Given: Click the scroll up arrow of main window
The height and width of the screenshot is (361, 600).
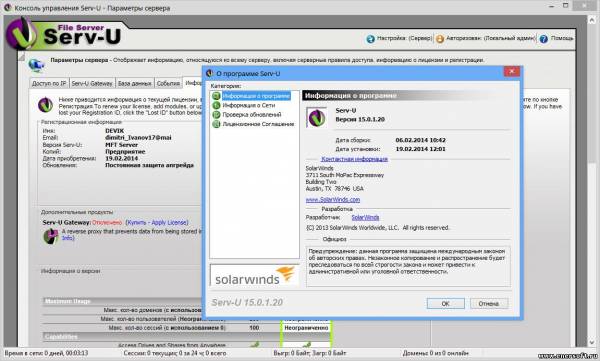Looking at the screenshot, I should [x=592, y=20].
